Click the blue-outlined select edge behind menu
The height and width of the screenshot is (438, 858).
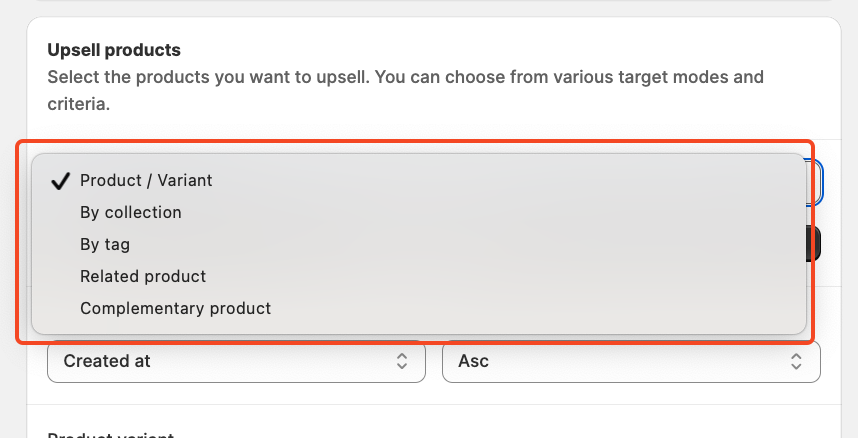coord(816,182)
